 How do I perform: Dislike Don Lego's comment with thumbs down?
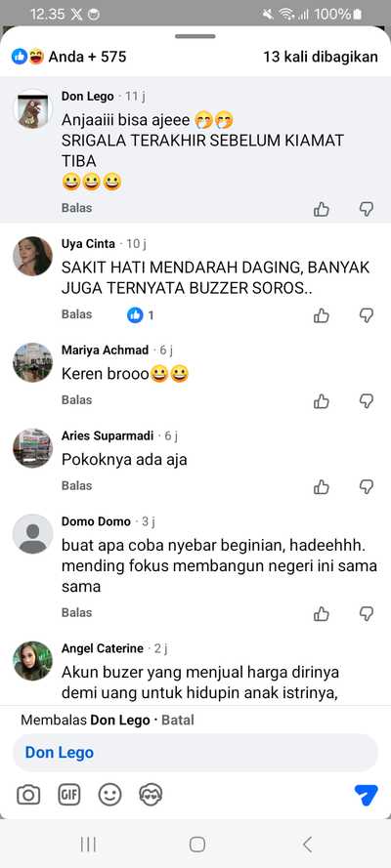367,209
